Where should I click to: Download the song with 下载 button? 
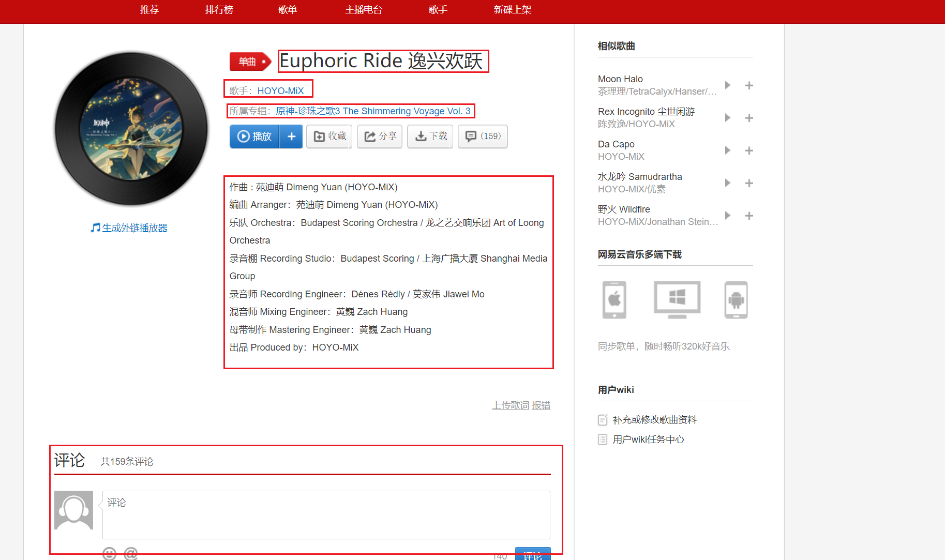click(x=430, y=137)
